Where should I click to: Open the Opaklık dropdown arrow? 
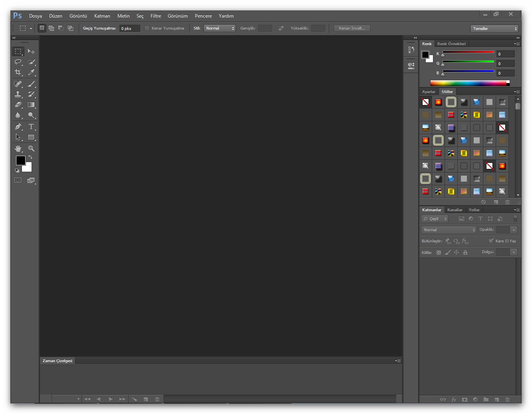pos(514,230)
